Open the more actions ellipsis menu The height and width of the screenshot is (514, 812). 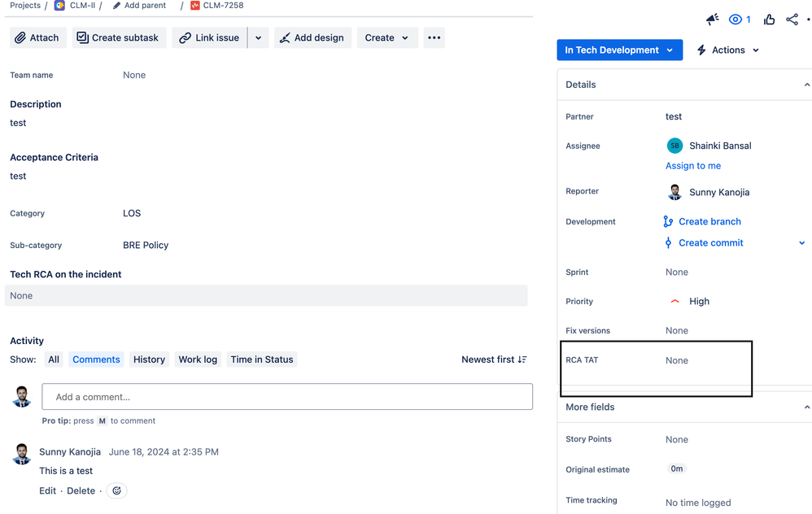(x=433, y=37)
